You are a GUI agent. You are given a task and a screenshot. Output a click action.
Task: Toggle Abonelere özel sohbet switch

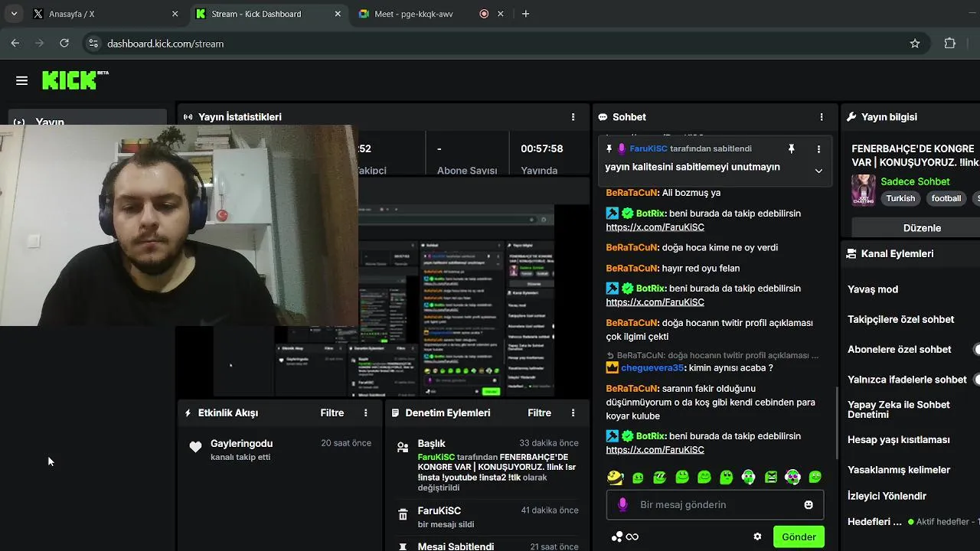coord(977,350)
